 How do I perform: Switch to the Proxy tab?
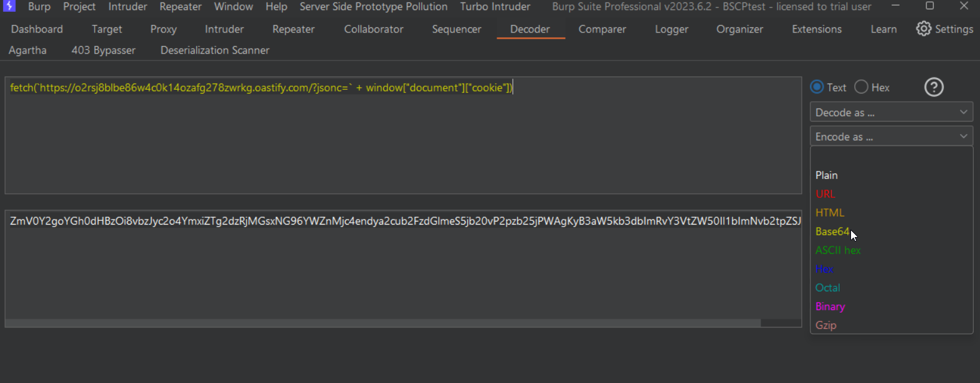coord(163,29)
